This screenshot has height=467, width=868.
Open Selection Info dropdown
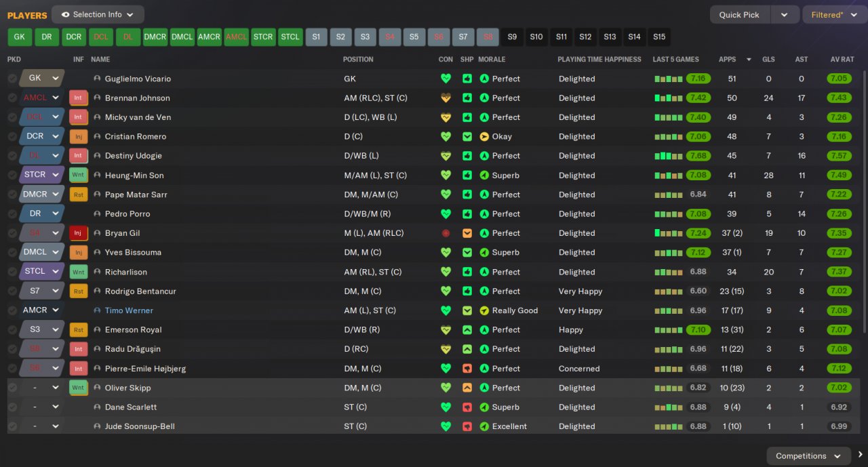[x=98, y=14]
